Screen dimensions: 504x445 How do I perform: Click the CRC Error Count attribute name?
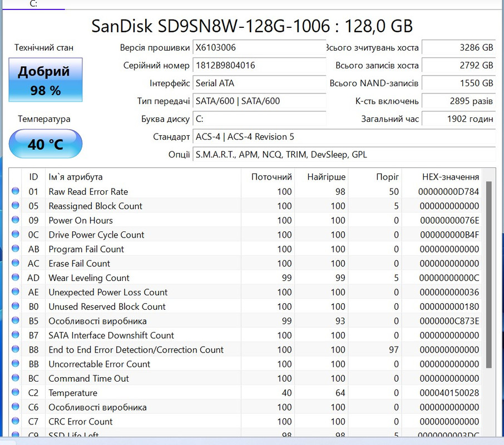click(80, 422)
